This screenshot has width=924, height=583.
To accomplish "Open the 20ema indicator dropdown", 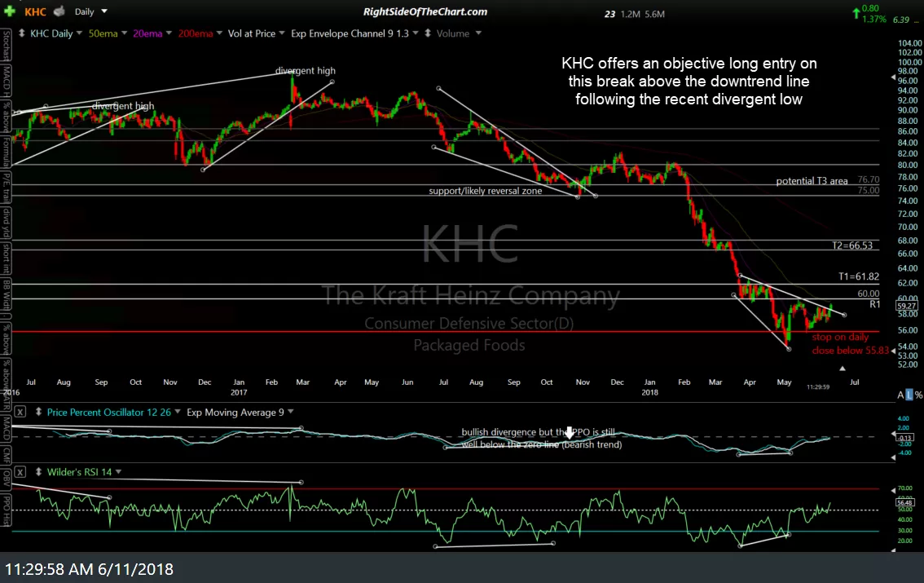I will coord(169,33).
